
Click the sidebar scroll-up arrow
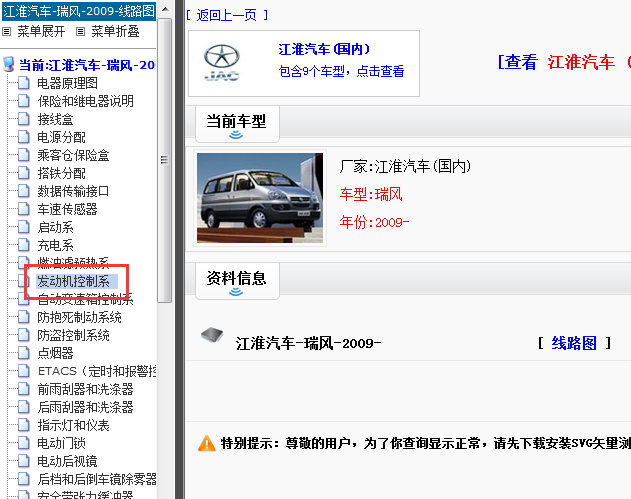(x=165, y=9)
